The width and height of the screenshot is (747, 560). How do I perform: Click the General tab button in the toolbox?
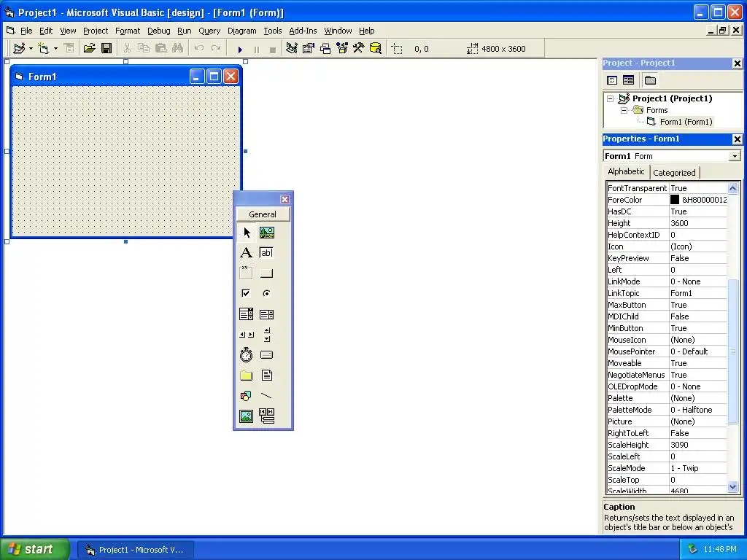[263, 214]
